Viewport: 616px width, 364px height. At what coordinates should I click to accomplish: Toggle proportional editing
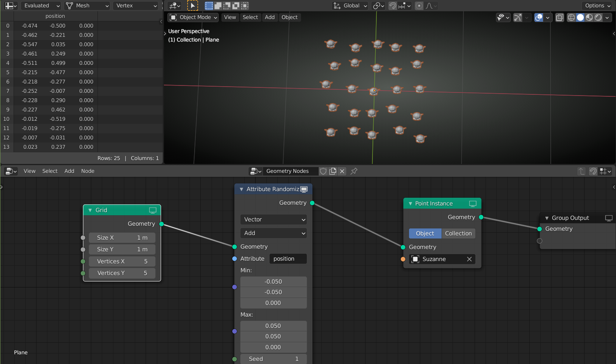pyautogui.click(x=419, y=6)
